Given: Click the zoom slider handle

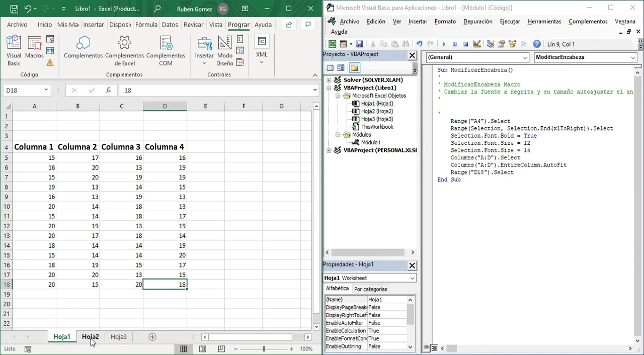Looking at the screenshot, I should [x=264, y=349].
